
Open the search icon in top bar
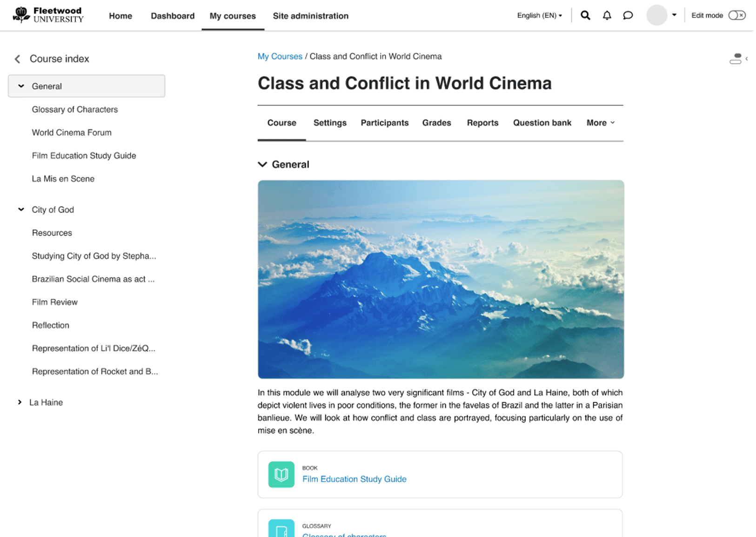585,15
